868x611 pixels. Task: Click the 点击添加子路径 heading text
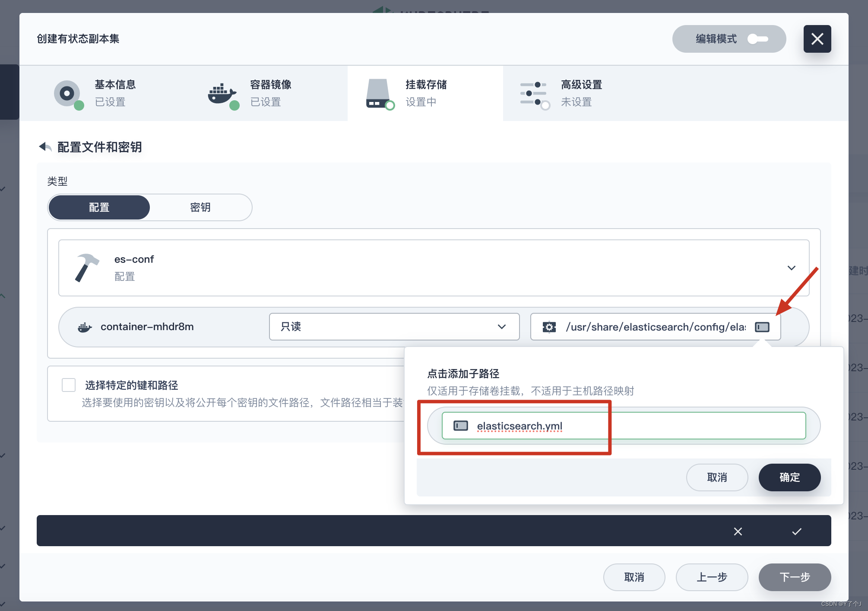click(463, 373)
